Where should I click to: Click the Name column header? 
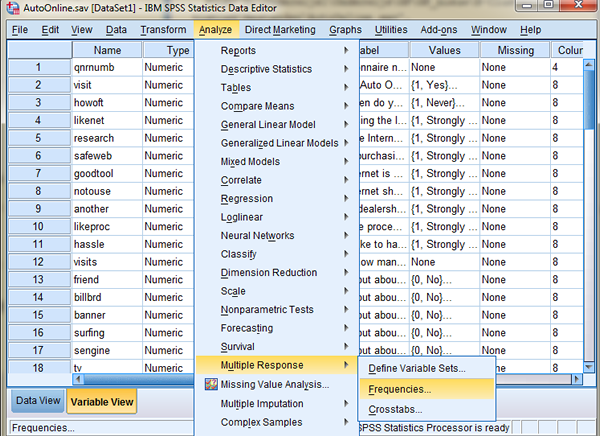pos(107,50)
